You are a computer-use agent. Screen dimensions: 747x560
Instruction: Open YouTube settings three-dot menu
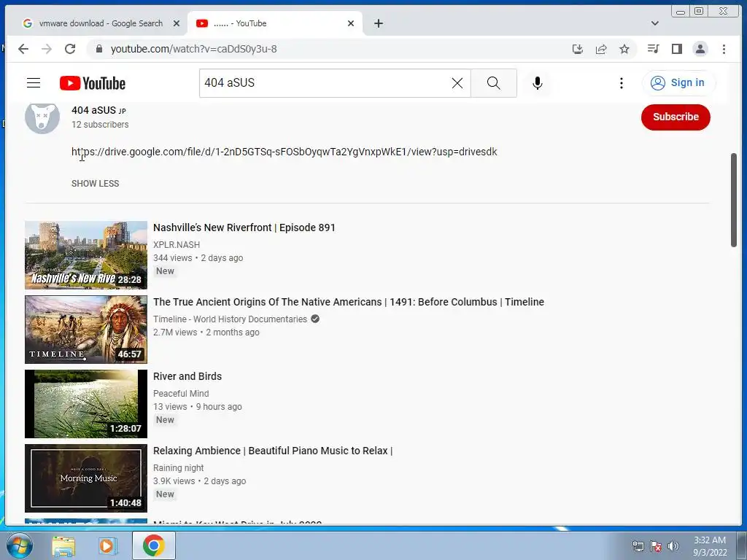622,83
